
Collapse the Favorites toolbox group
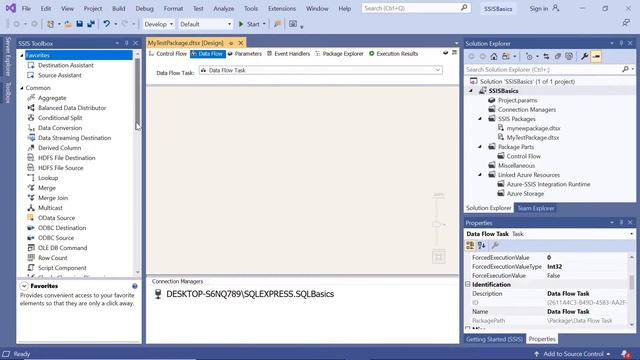click(x=22, y=55)
